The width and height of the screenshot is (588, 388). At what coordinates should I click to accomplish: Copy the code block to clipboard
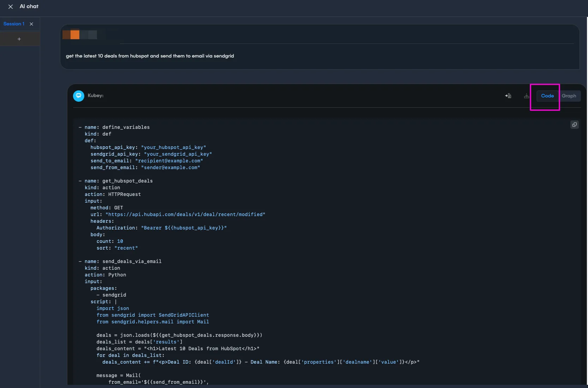[575, 125]
